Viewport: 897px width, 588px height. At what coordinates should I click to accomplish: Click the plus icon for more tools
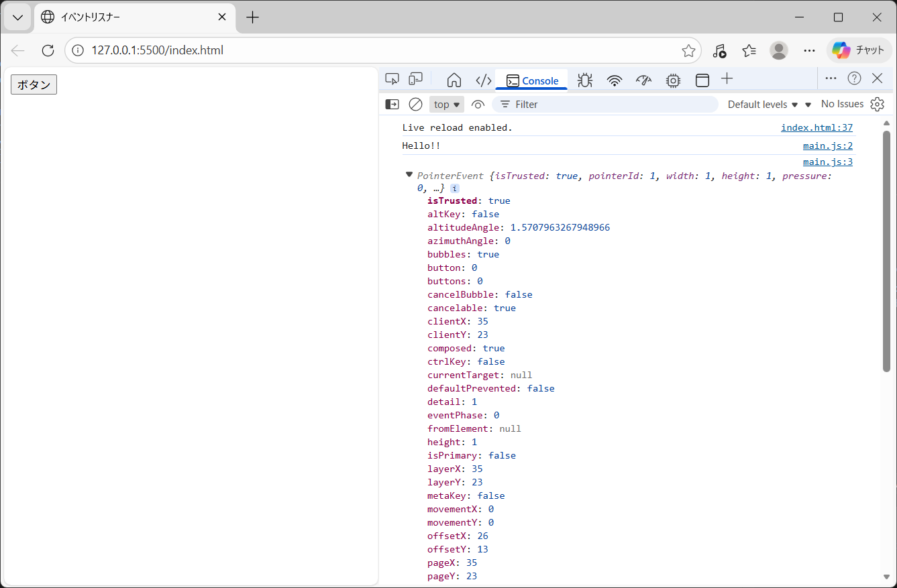[x=727, y=79]
